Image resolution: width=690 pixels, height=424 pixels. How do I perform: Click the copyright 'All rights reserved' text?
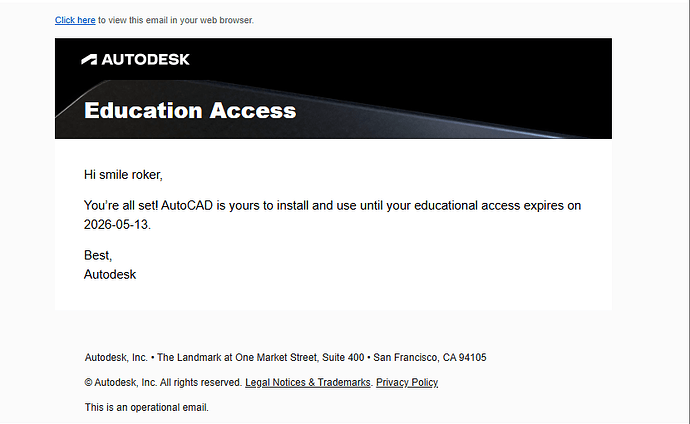(x=201, y=383)
